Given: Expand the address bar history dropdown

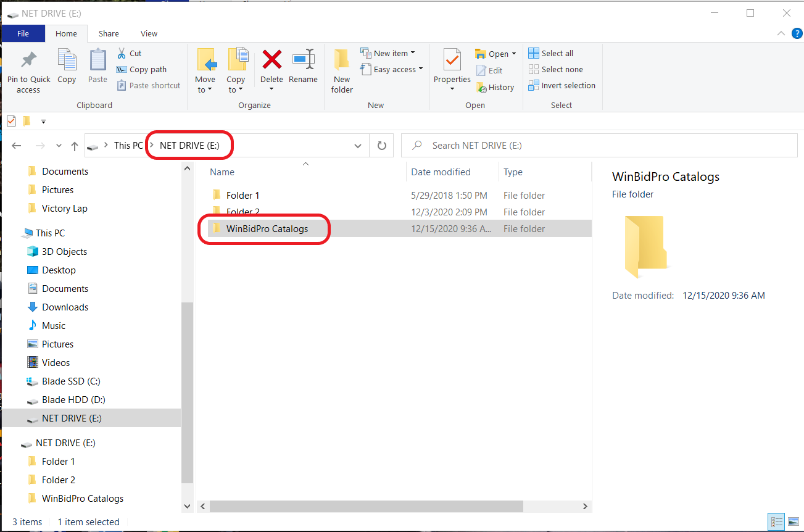Looking at the screenshot, I should pos(358,146).
